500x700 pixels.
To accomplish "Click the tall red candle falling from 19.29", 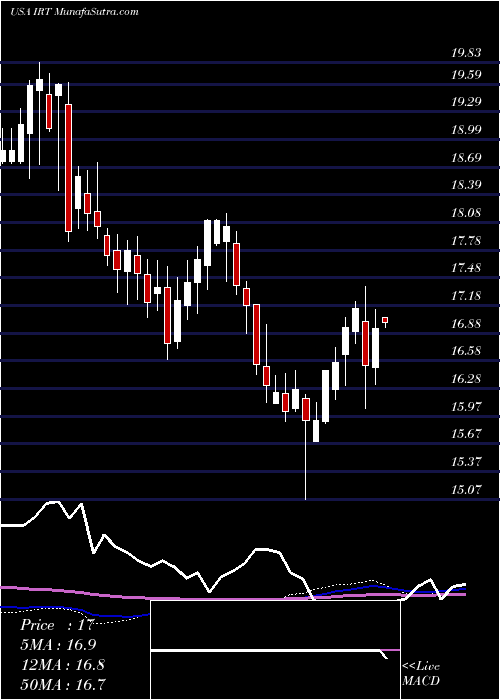I will (68, 168).
